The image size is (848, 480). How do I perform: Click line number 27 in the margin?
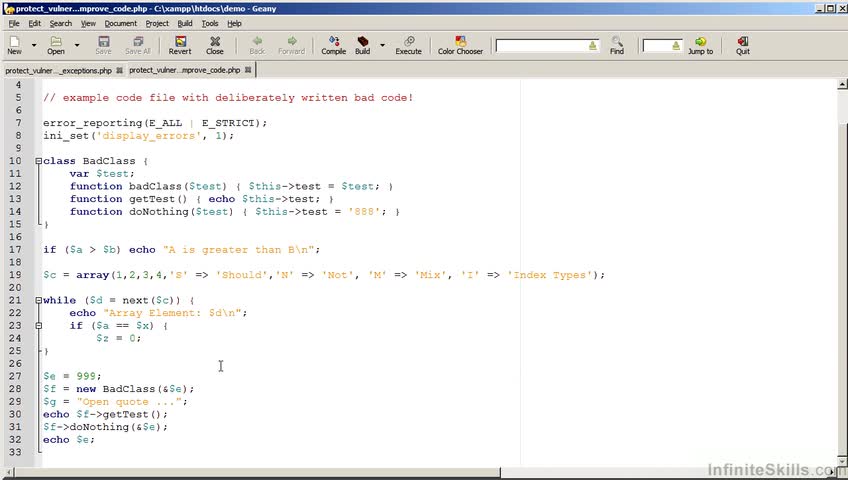coord(15,376)
